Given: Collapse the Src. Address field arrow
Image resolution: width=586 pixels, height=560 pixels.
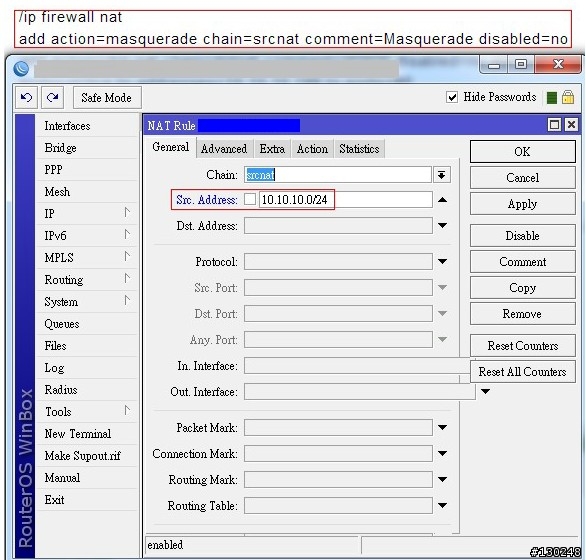Looking at the screenshot, I should click(x=442, y=200).
